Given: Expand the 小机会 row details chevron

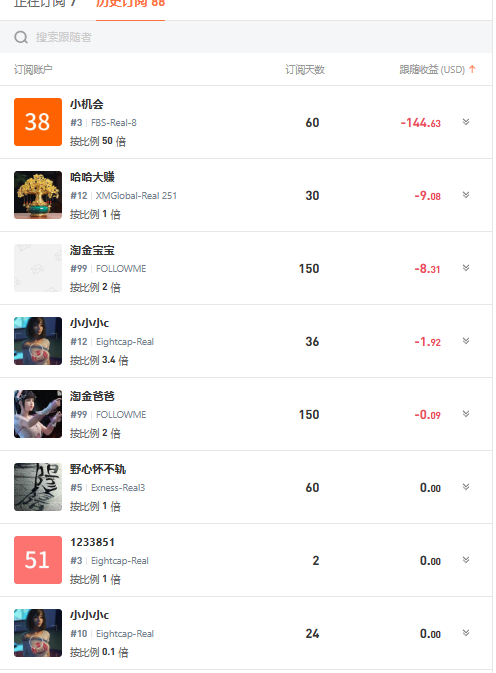Looking at the screenshot, I should point(466,122).
